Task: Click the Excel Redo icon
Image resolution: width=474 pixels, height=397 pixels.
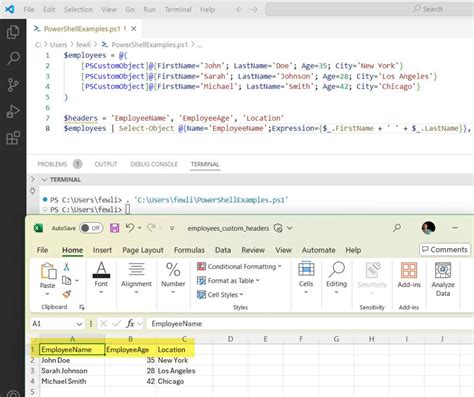Action: [152, 228]
